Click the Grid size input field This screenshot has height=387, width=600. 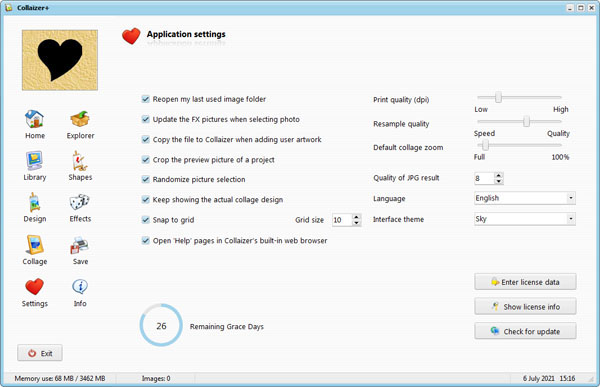342,220
